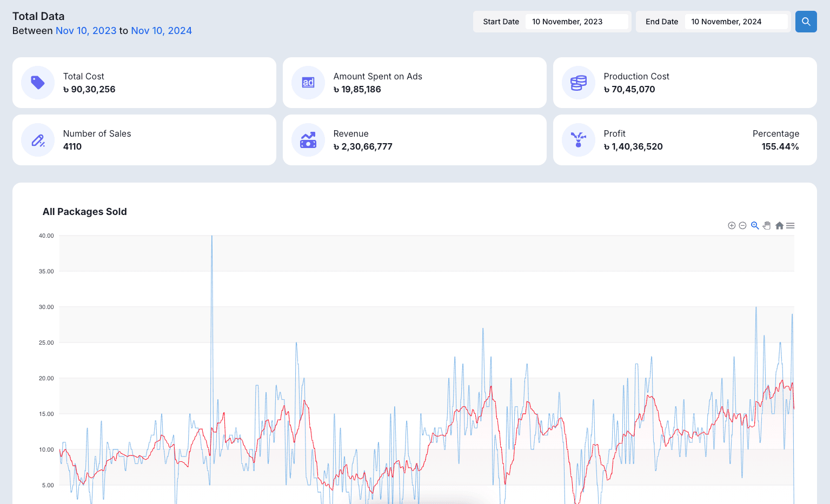Click the Amount Spent on Ads label

(378, 76)
